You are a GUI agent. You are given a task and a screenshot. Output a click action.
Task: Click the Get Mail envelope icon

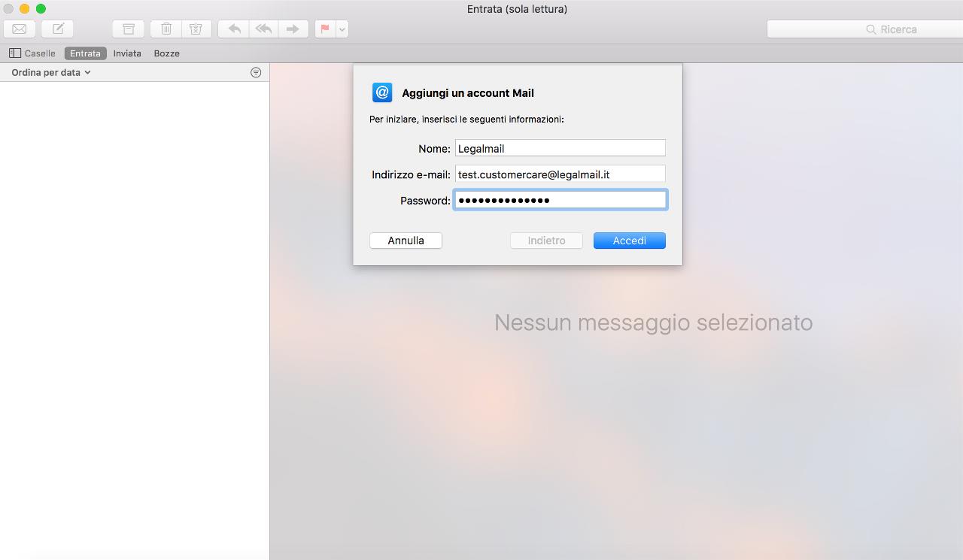click(20, 29)
